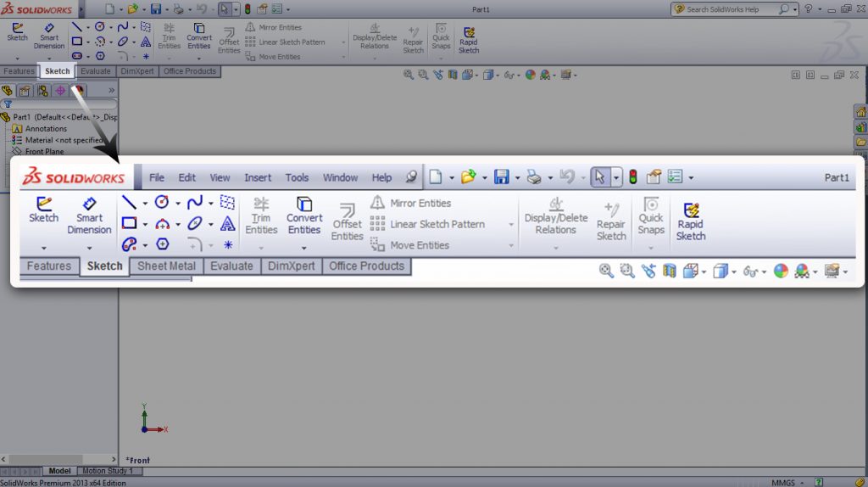868x487 pixels.
Task: Choose the Corner Rectangle tool in the enlarged toolbar
Action: click(x=129, y=223)
